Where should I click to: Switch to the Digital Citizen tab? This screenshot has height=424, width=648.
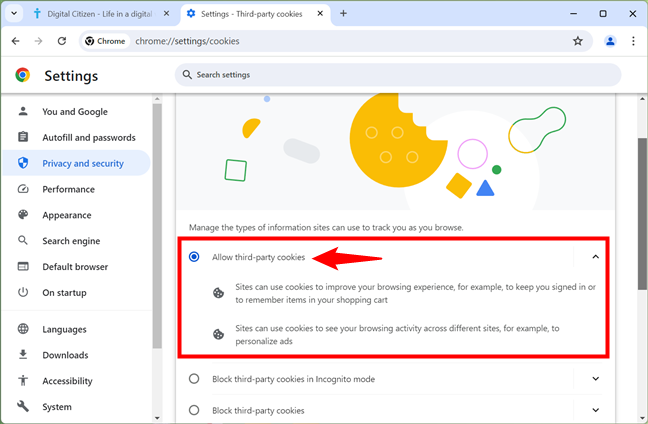click(95, 14)
